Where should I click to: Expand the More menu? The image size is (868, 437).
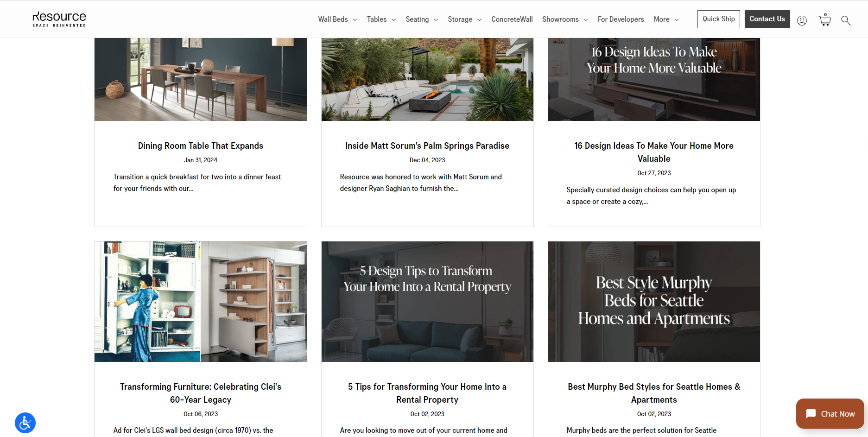click(666, 19)
